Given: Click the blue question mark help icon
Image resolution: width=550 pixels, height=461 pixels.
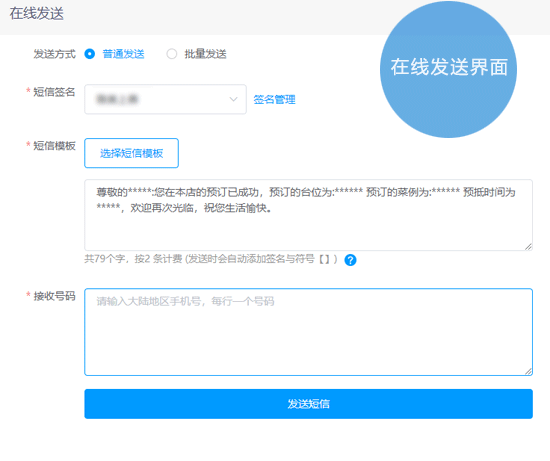Looking at the screenshot, I should point(350,260).
